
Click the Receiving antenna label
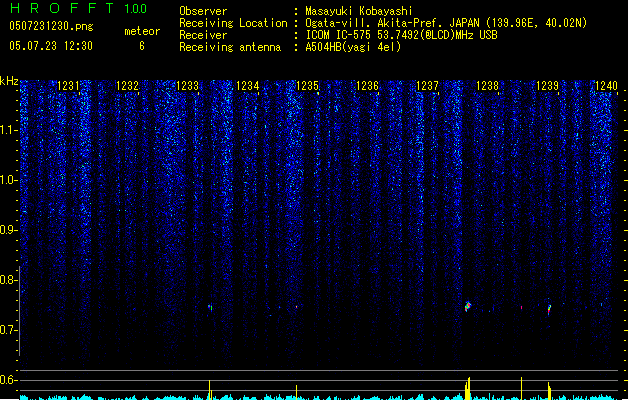click(230, 47)
